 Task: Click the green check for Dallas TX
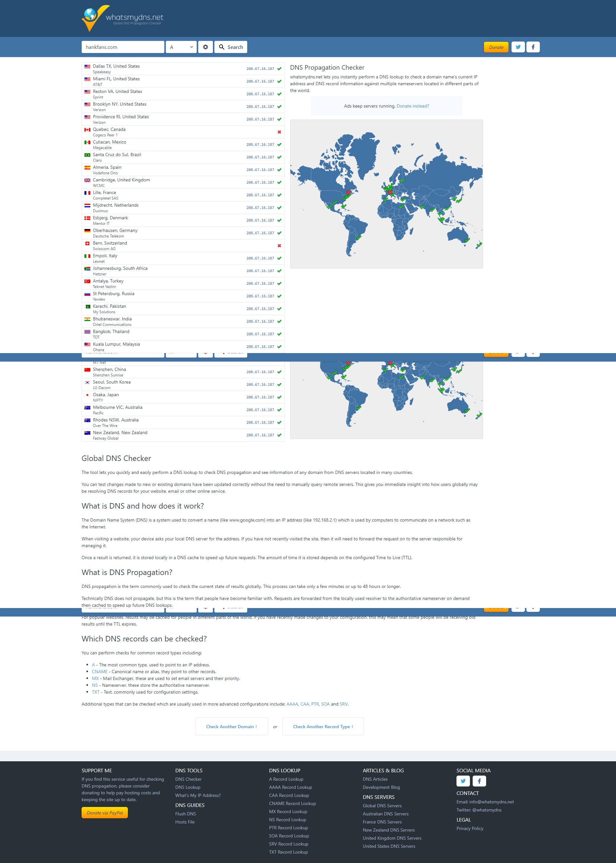pos(279,69)
